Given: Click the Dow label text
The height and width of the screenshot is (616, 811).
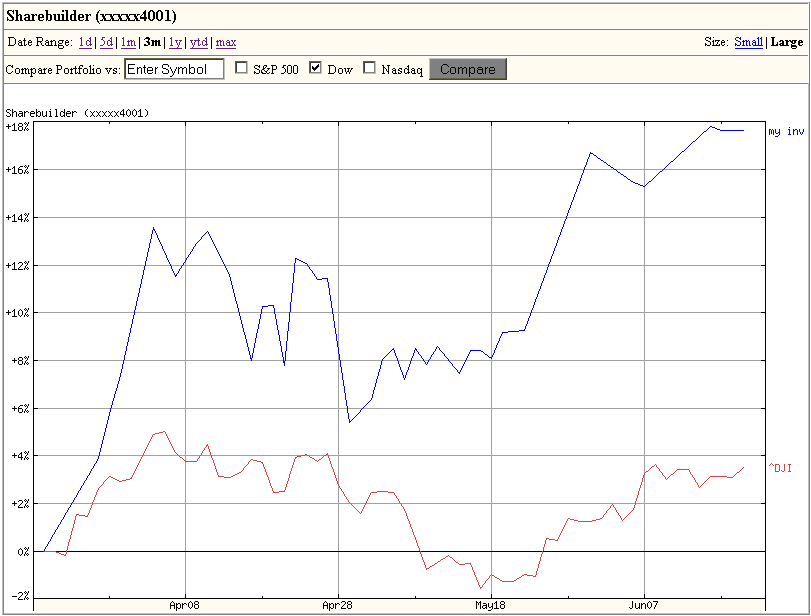Looking at the screenshot, I should click(340, 70).
